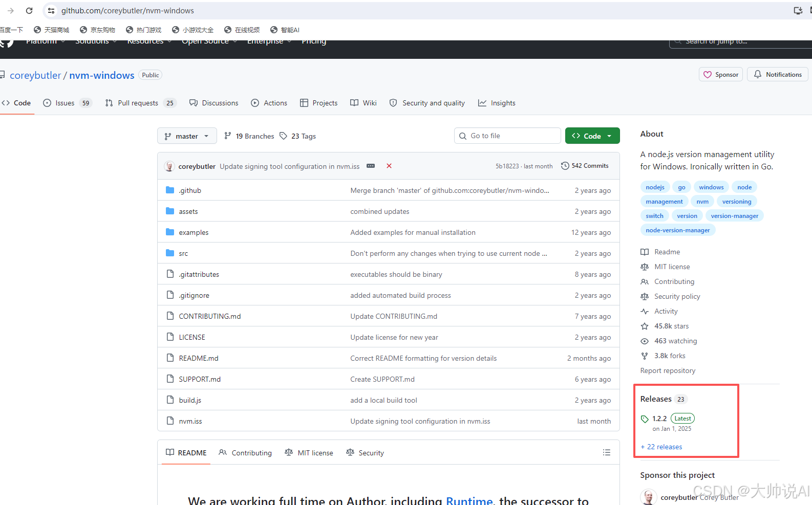Select the README tab below file list
Viewport: 812px width, 505px height.
(x=186, y=453)
